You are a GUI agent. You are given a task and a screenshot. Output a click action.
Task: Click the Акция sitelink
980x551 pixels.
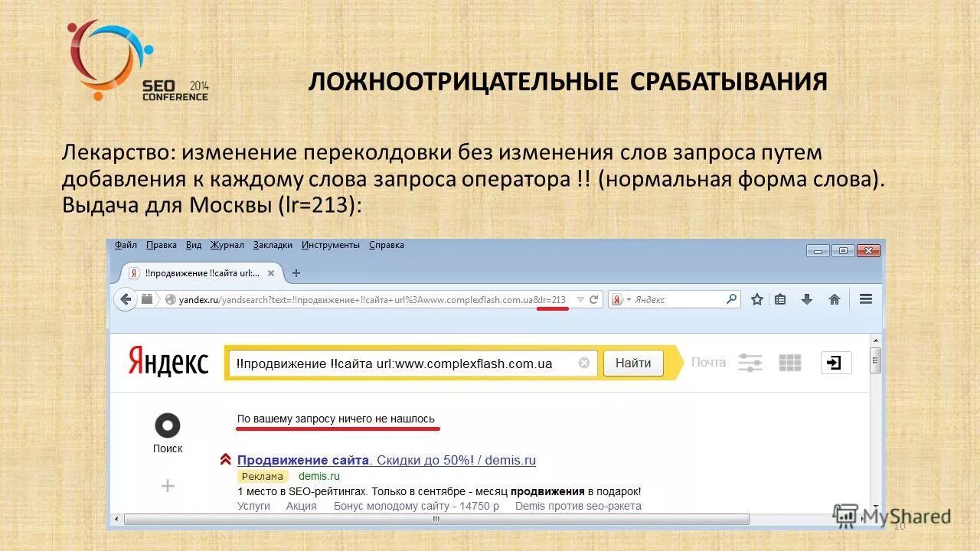(x=302, y=506)
